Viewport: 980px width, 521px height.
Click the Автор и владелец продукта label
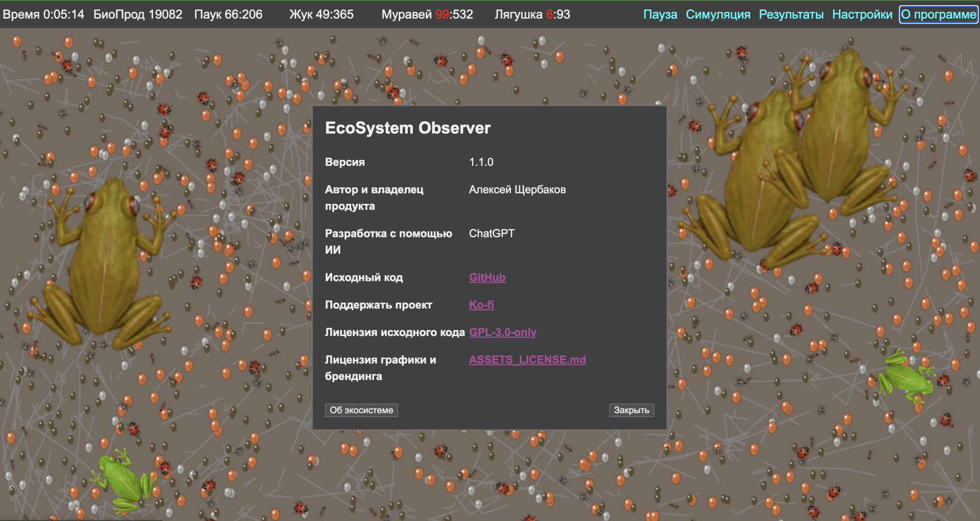[374, 198]
